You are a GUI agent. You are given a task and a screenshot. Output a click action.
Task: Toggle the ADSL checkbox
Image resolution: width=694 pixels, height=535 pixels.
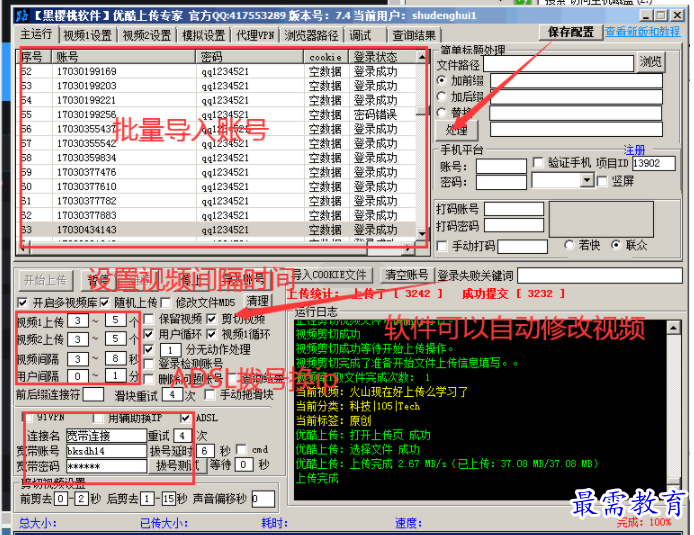tap(185, 418)
